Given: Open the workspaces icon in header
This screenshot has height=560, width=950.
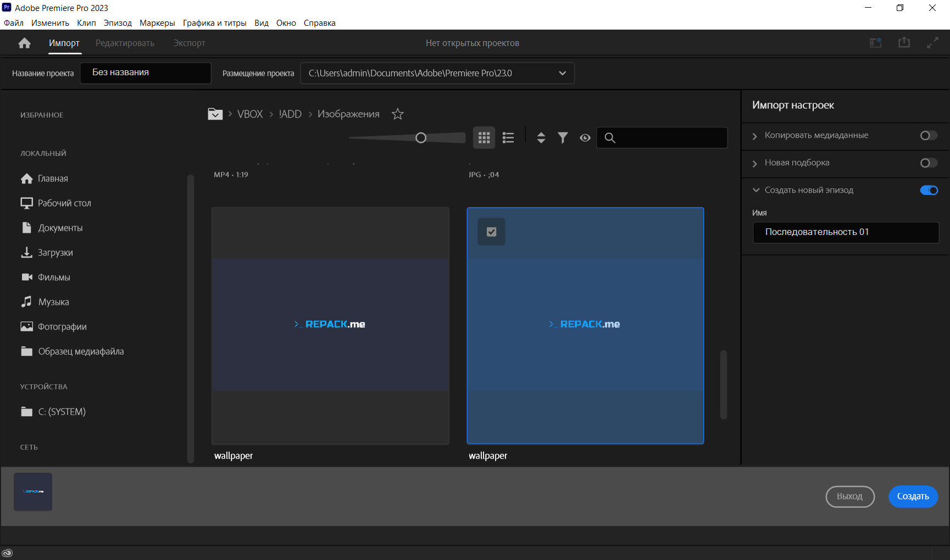Looking at the screenshot, I should click(x=876, y=43).
